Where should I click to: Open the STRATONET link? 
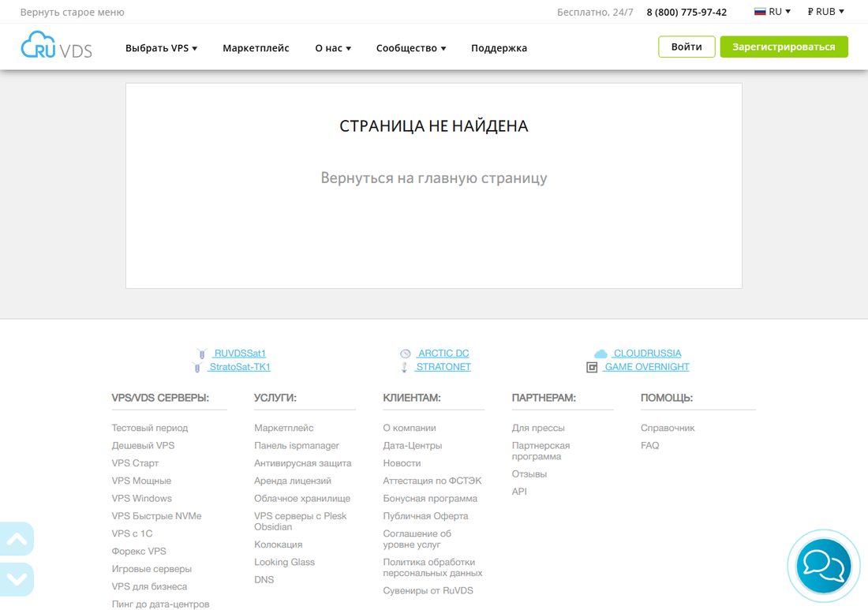[x=443, y=367]
